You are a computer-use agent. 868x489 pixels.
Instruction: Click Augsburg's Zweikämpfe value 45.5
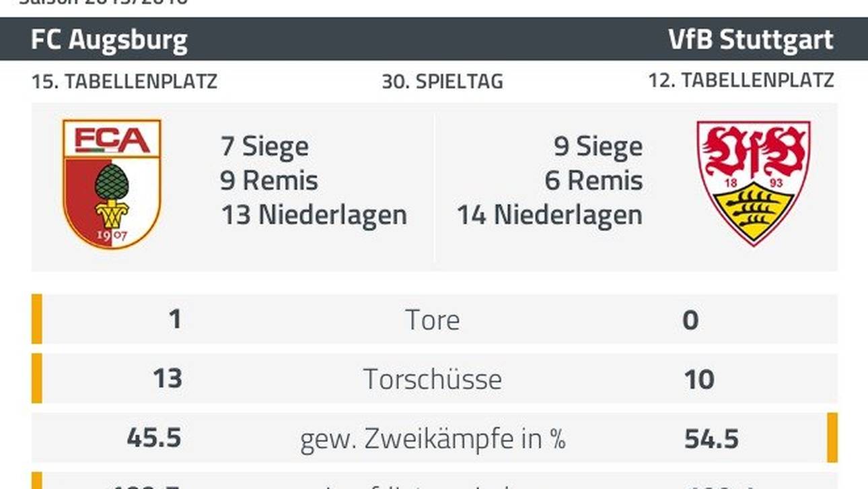tap(153, 438)
